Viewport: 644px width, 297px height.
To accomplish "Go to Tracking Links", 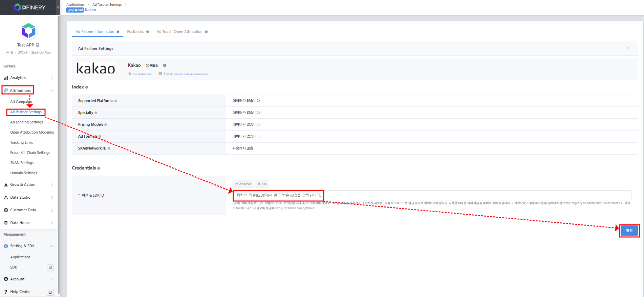I will (x=22, y=142).
